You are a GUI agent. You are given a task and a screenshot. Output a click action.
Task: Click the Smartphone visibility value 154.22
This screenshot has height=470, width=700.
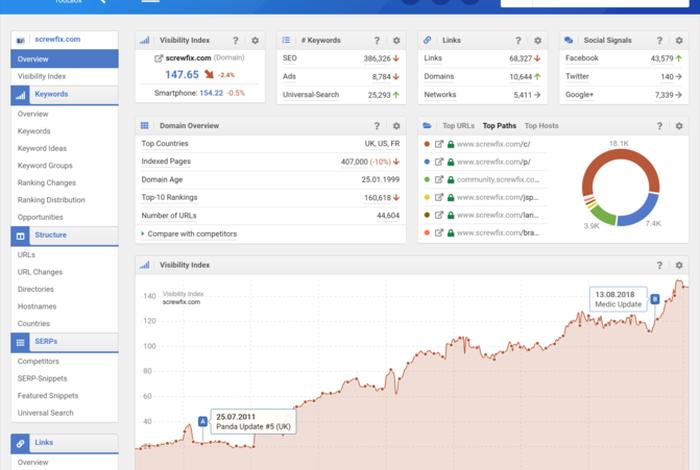pos(211,93)
